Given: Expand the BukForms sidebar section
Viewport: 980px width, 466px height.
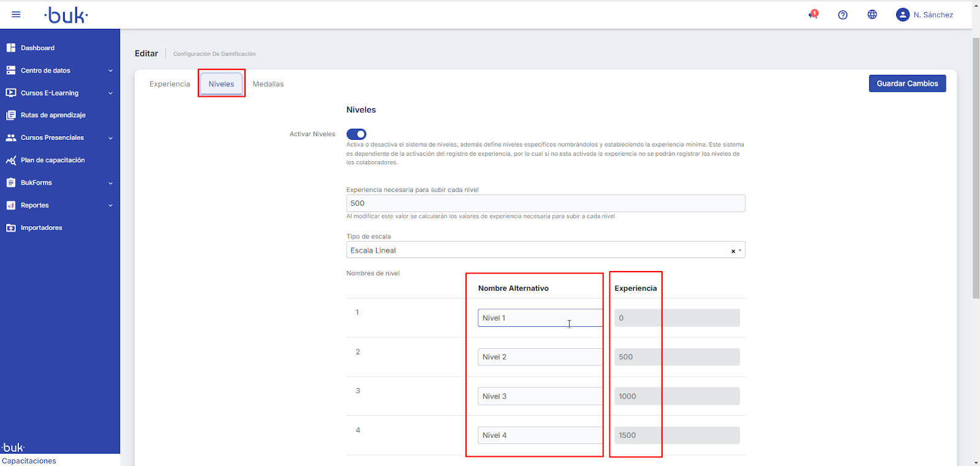Looking at the screenshot, I should point(110,183).
